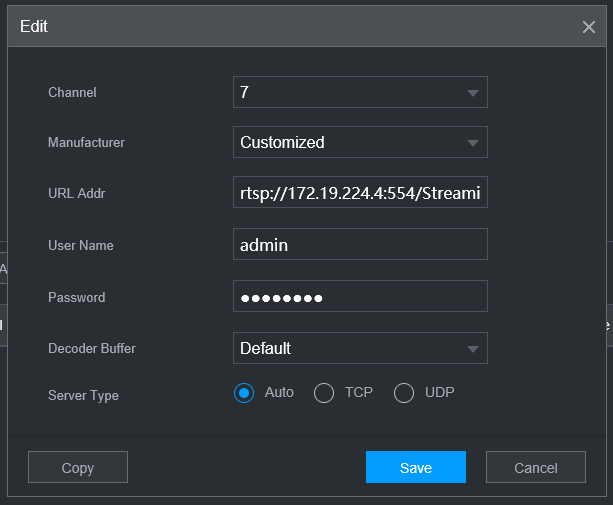Click the URL Addr label
The height and width of the screenshot is (505, 613).
(x=77, y=193)
